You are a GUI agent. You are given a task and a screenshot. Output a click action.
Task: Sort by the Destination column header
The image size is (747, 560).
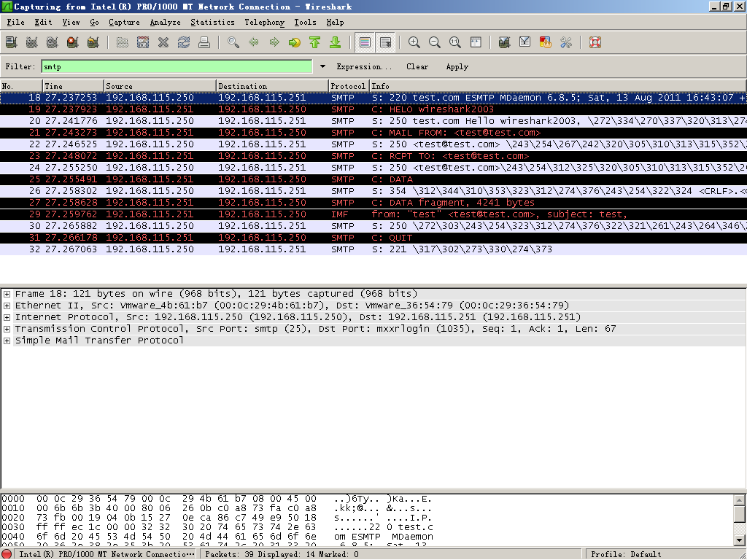(273, 86)
